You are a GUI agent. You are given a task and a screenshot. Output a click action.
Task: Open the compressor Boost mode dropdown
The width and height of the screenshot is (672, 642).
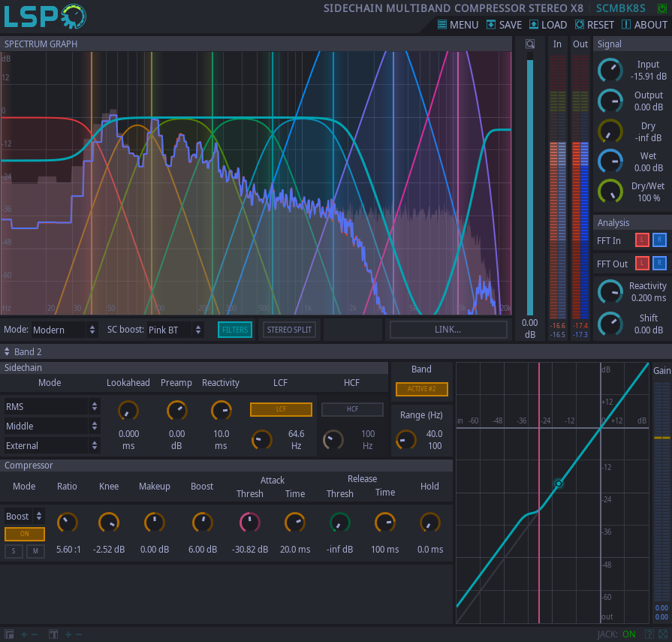25,516
